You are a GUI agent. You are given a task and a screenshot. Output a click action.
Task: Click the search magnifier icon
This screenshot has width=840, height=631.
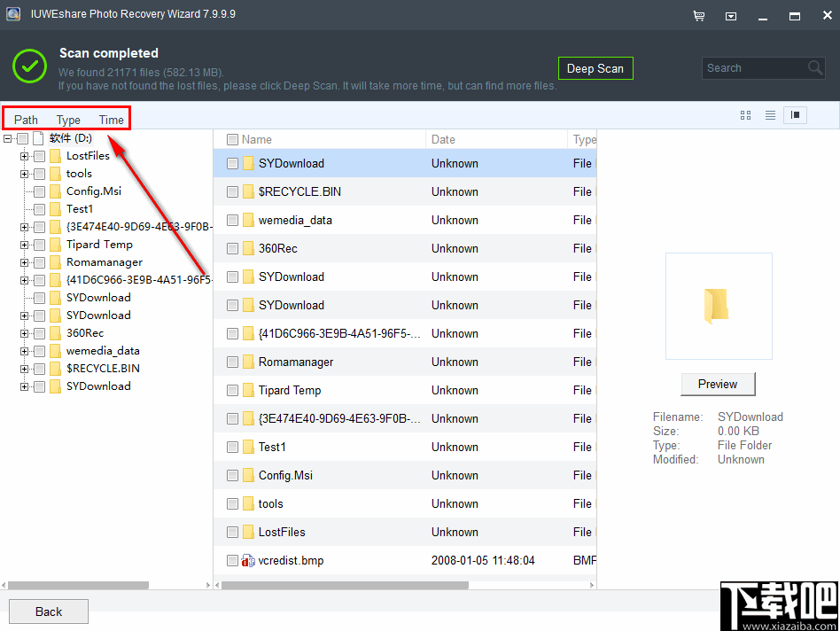(x=814, y=67)
